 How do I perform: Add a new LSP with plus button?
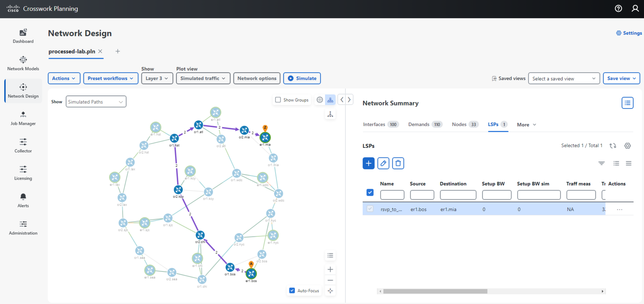pos(369,163)
